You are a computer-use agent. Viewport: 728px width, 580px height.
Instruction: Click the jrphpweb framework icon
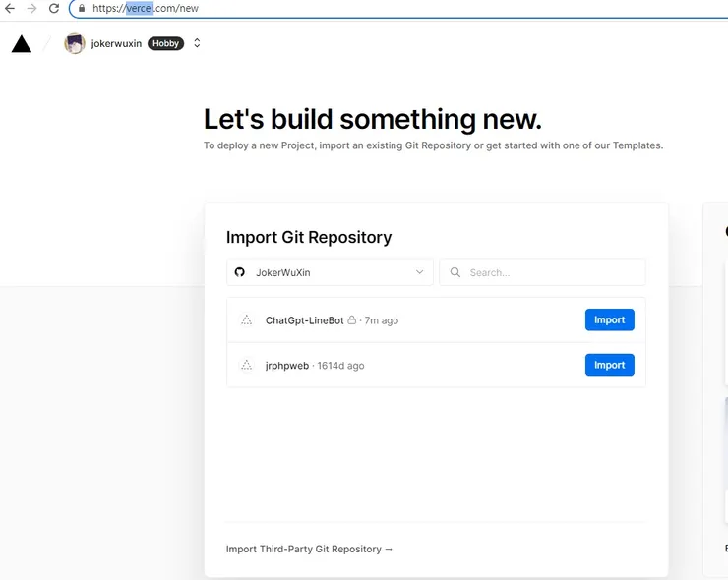[247, 365]
